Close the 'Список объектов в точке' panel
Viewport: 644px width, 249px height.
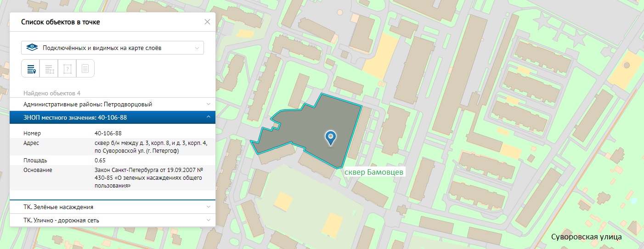pos(207,22)
